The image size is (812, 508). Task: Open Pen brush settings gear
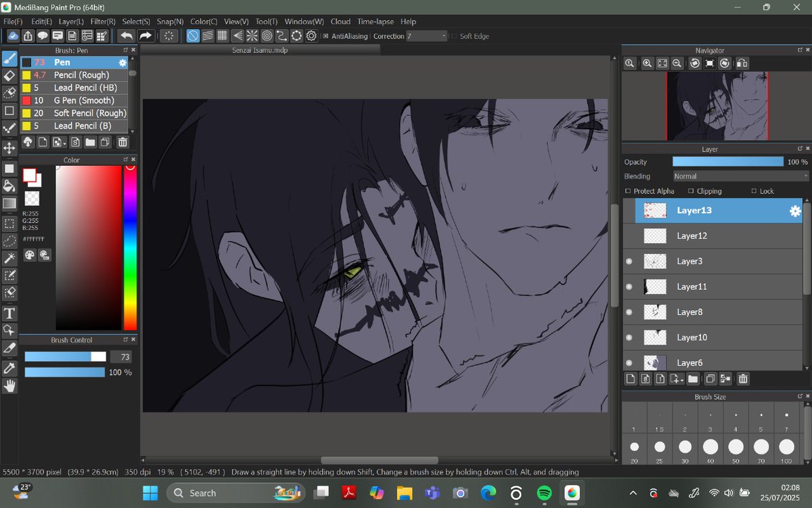pyautogui.click(x=122, y=62)
